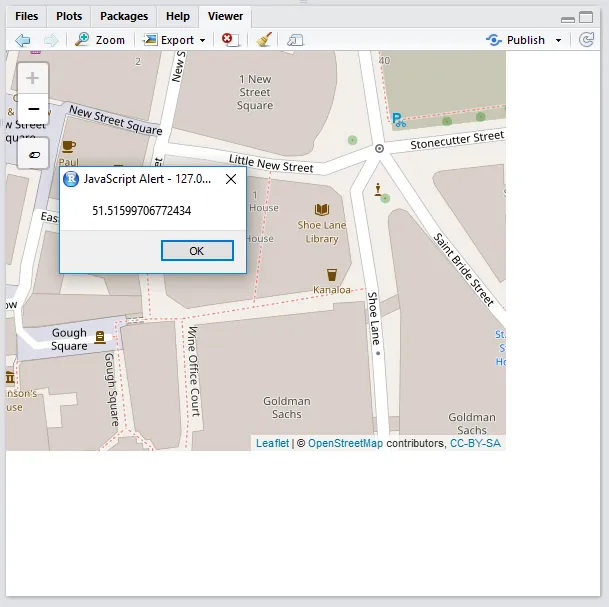Click the Publish button
The width and height of the screenshot is (609, 607).
tap(515, 40)
